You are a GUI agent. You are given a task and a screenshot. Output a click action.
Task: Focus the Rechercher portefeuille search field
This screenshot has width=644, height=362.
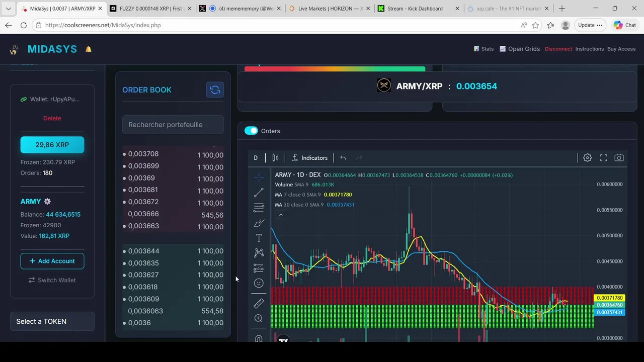coord(173,125)
